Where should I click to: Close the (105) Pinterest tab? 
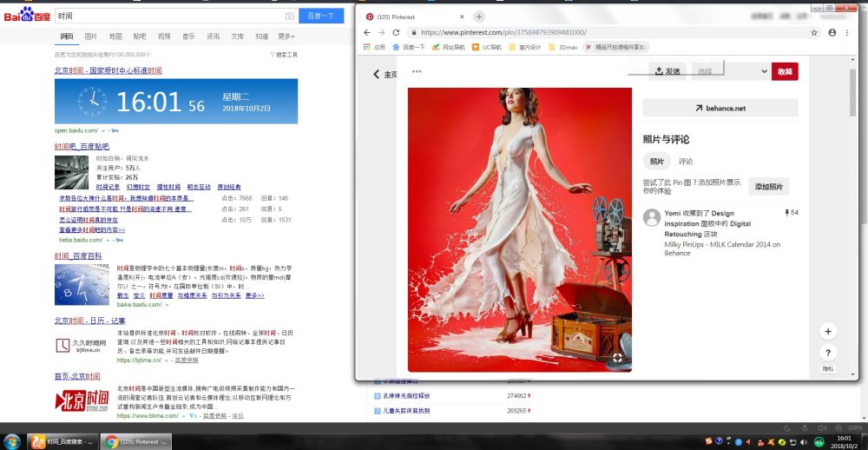[462, 17]
